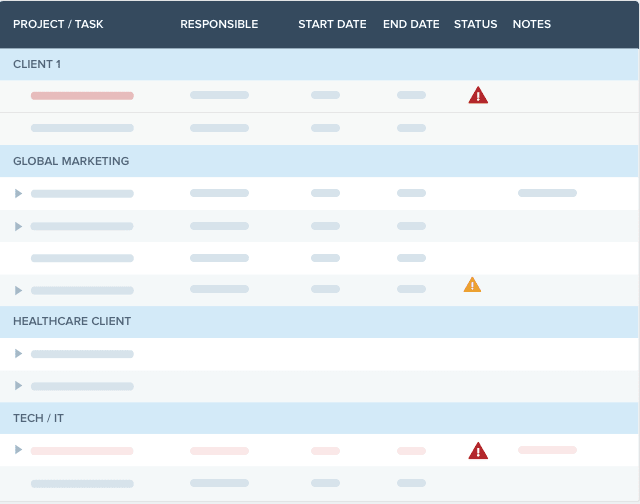Expand the second task under Global Marketing
Viewport: 640px width, 504px height.
pyautogui.click(x=19, y=226)
